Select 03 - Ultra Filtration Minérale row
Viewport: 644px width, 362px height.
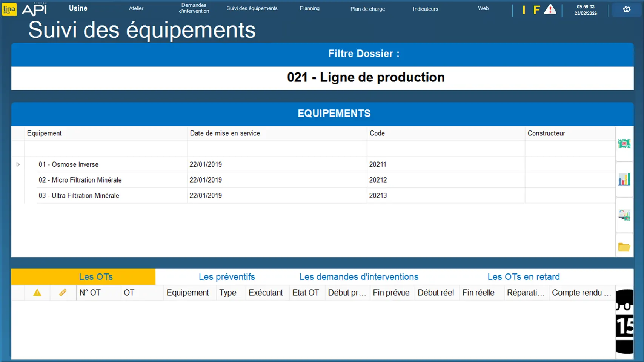pos(79,196)
